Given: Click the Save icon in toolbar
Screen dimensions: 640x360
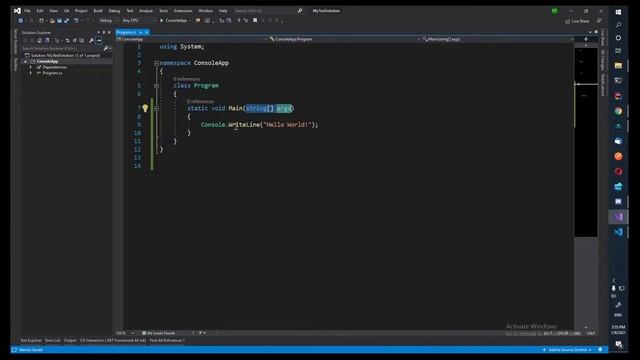Looking at the screenshot, I should point(59,20).
